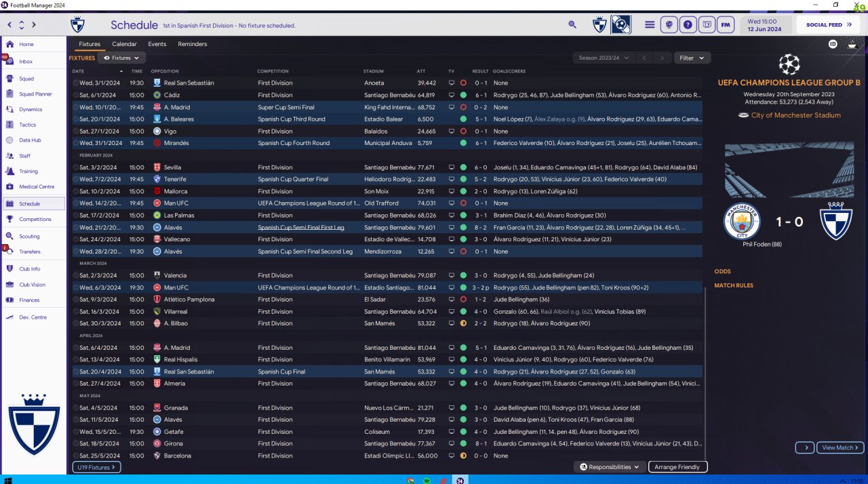Expand the up/down history chevron in top bar
Viewport: 868px width, 484px height.
(22, 25)
